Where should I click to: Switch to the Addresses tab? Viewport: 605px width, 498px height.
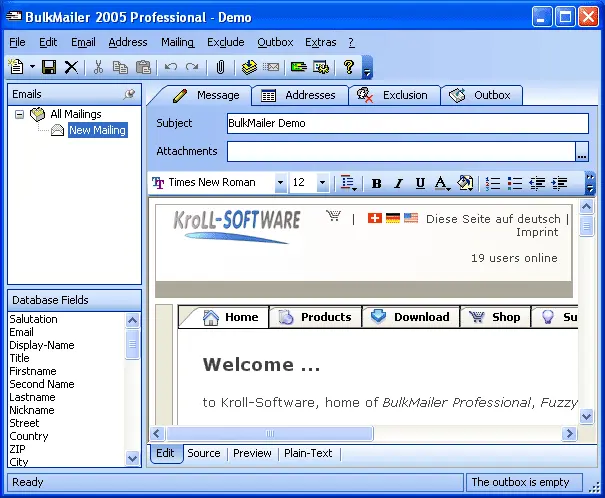click(x=299, y=95)
